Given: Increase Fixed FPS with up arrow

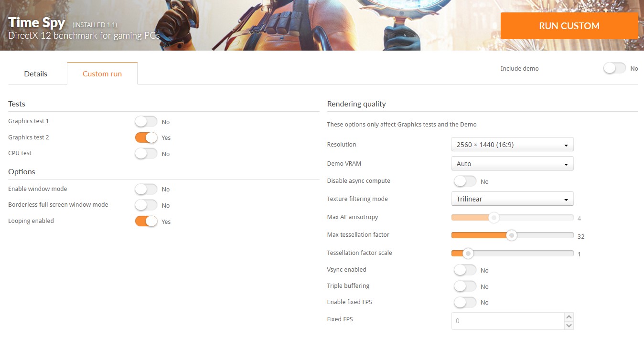Looking at the screenshot, I should 569,317.
